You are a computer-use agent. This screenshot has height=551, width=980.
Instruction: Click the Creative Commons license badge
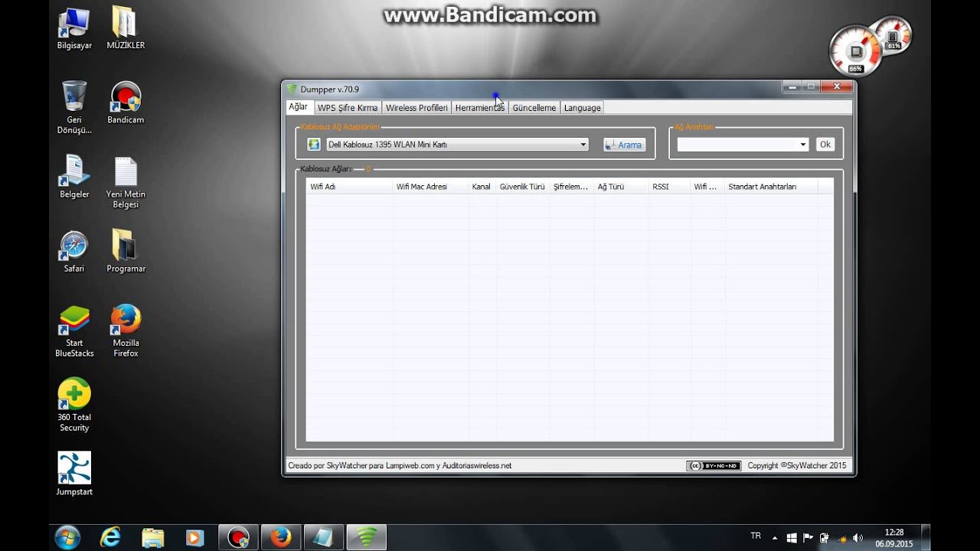coord(714,465)
